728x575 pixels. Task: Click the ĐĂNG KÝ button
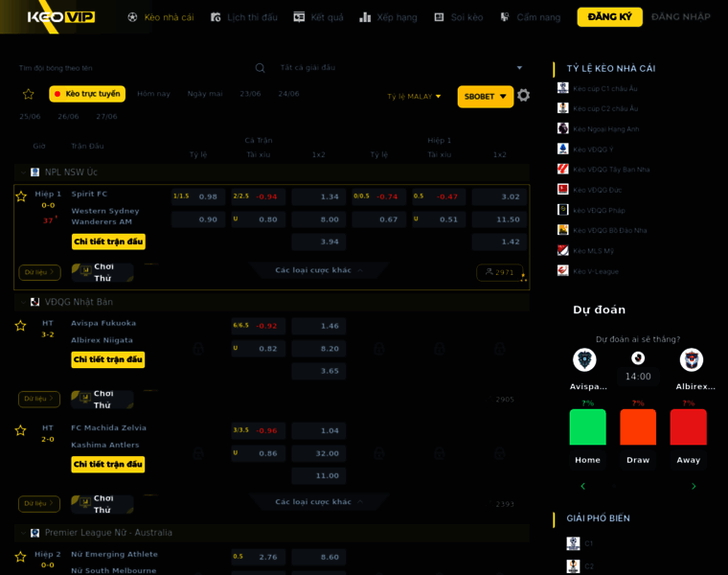point(609,17)
